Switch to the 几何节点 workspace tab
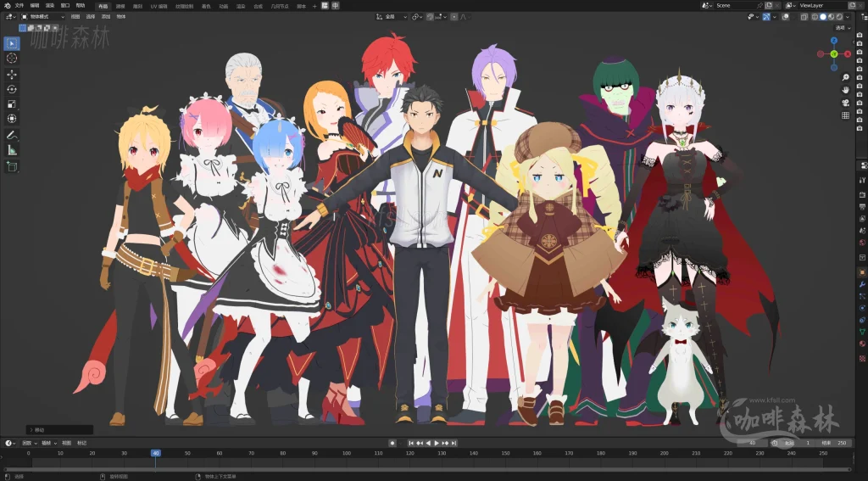This screenshot has width=868, height=481. [278, 6]
